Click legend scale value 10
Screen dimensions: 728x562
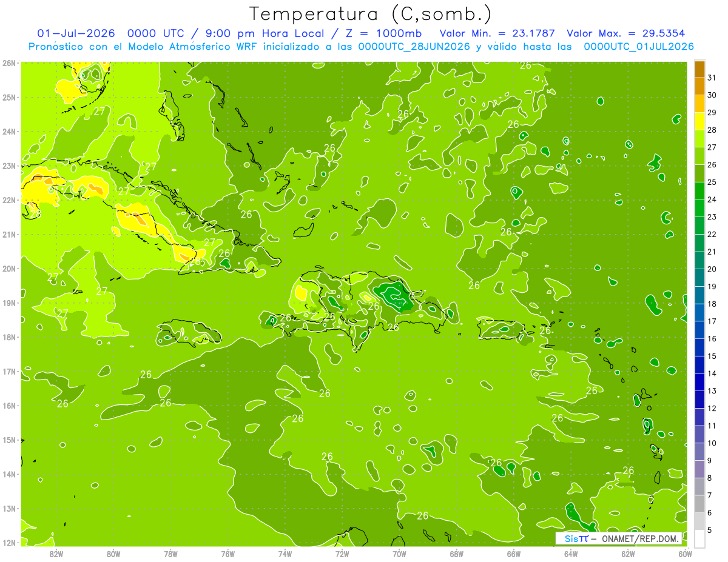[x=712, y=443]
